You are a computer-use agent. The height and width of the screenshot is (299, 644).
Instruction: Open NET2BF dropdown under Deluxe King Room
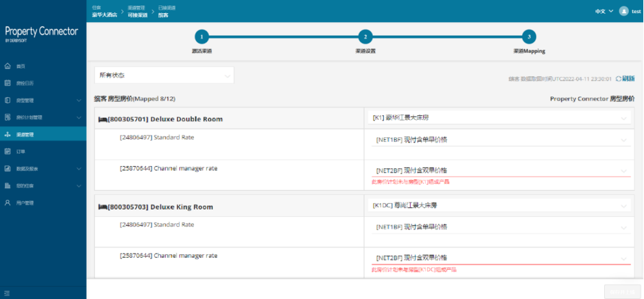click(x=501, y=258)
